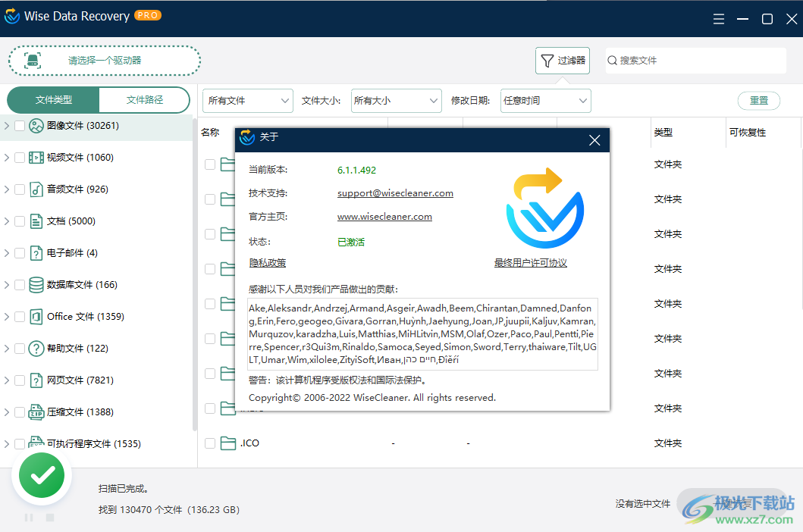Check the .ICO folder row checkbox

pos(210,443)
